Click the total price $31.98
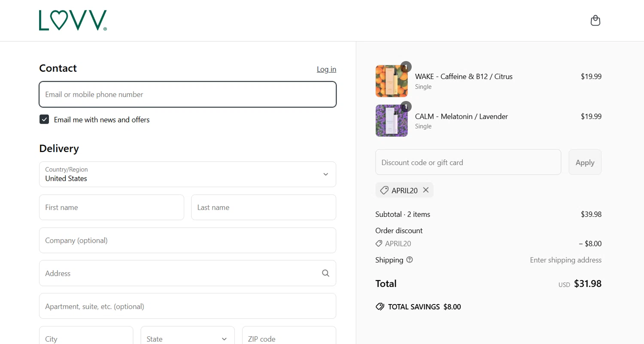Screen dimensions: 644x344 click(x=588, y=283)
